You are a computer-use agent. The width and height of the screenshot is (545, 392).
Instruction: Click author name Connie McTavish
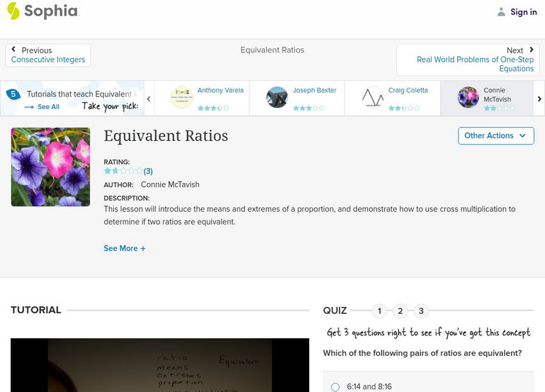click(x=170, y=184)
